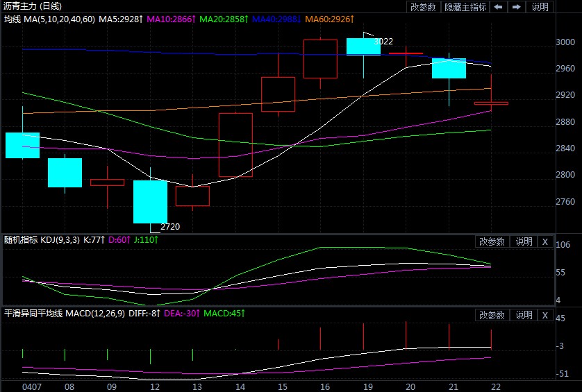Click the right arrow button in top toolbar
Screen dimensions: 582x392
pyautogui.click(x=516, y=7)
